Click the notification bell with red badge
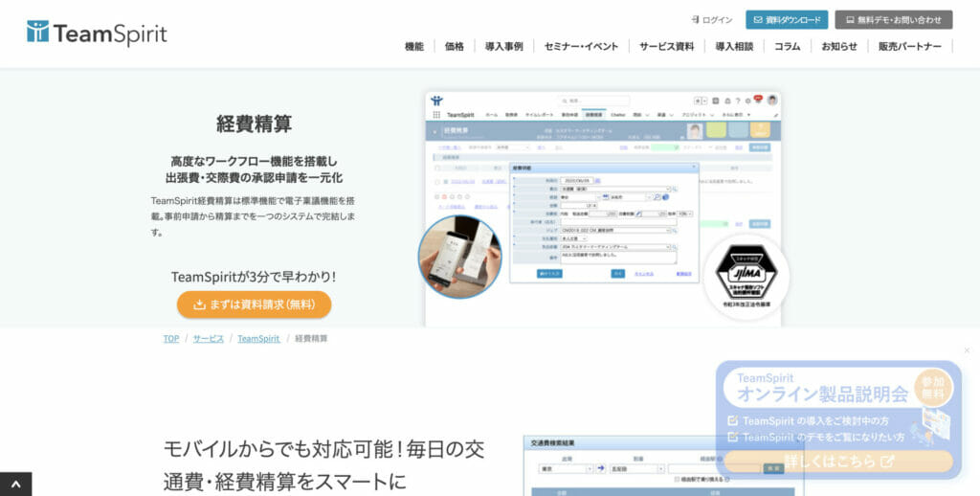Image resolution: width=980 pixels, height=496 pixels. [x=758, y=100]
